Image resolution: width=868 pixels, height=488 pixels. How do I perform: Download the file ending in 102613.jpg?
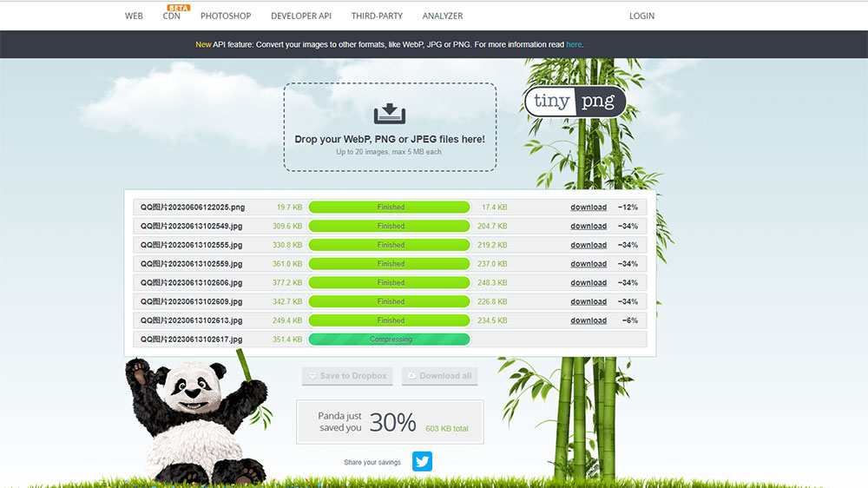point(588,320)
